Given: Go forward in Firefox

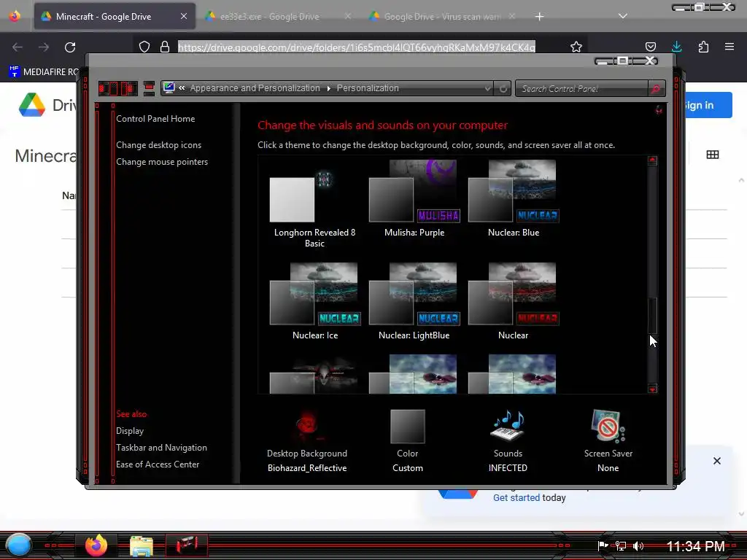Looking at the screenshot, I should click(x=44, y=47).
